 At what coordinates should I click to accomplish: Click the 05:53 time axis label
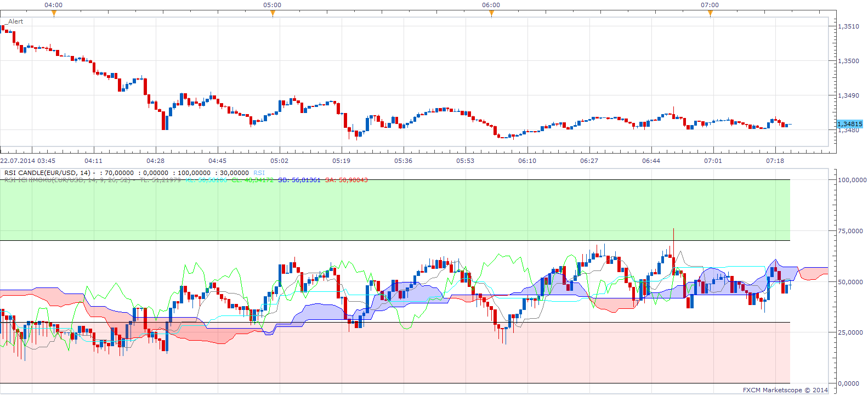point(466,161)
